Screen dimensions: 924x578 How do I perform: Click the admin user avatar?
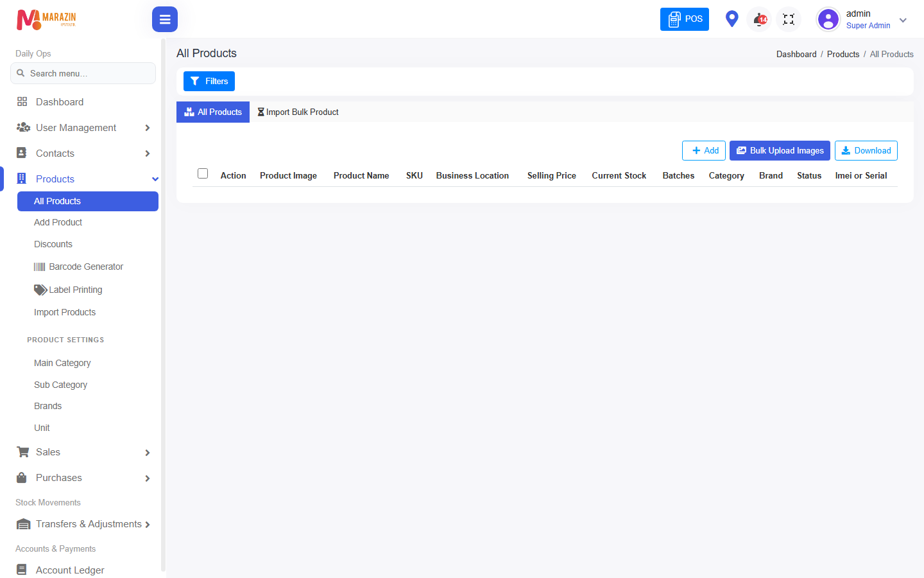click(828, 19)
